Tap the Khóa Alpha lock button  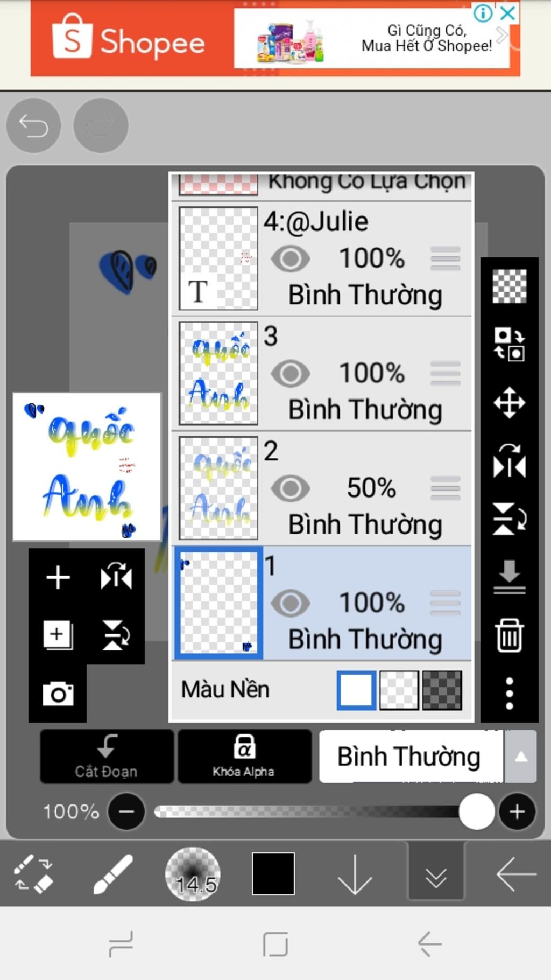click(x=244, y=757)
